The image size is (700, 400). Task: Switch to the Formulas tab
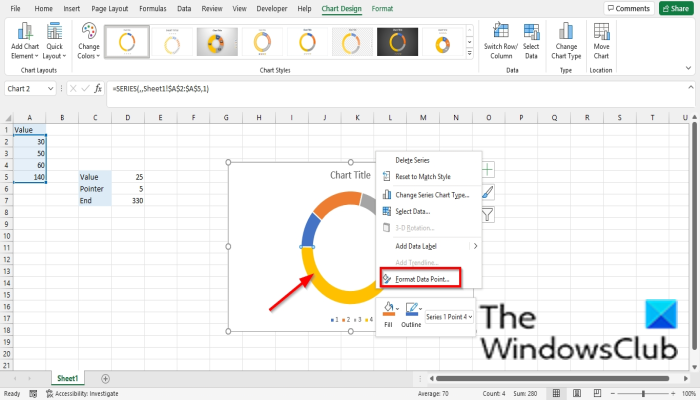[x=153, y=8]
